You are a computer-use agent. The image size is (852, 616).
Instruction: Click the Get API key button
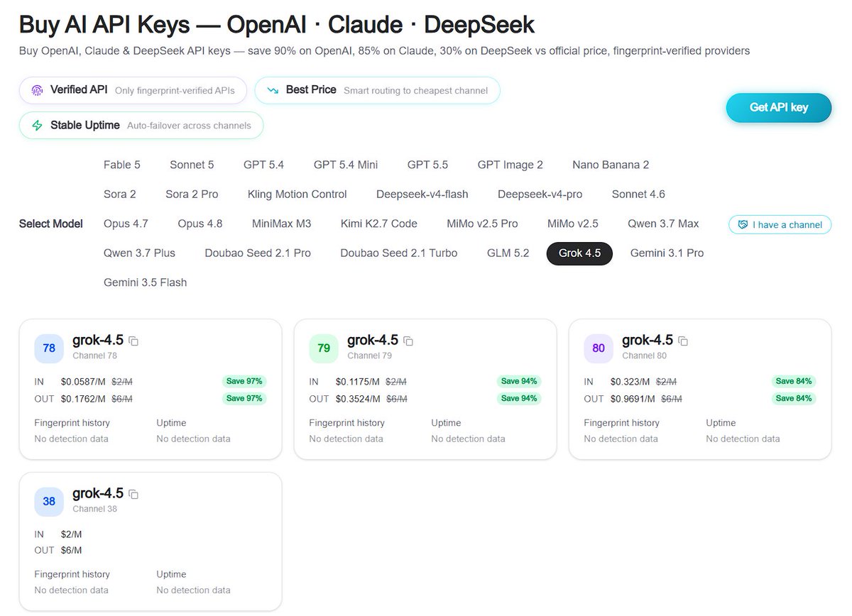778,107
